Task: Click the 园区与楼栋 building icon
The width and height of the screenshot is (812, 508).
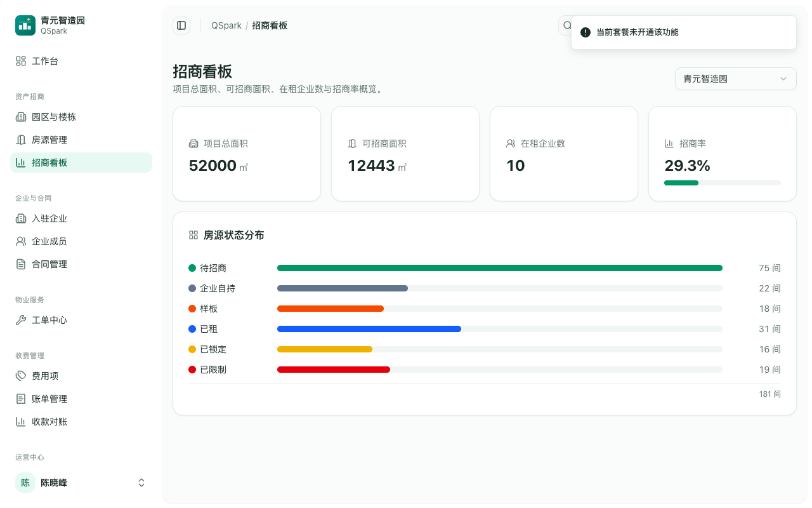Action: 21,117
